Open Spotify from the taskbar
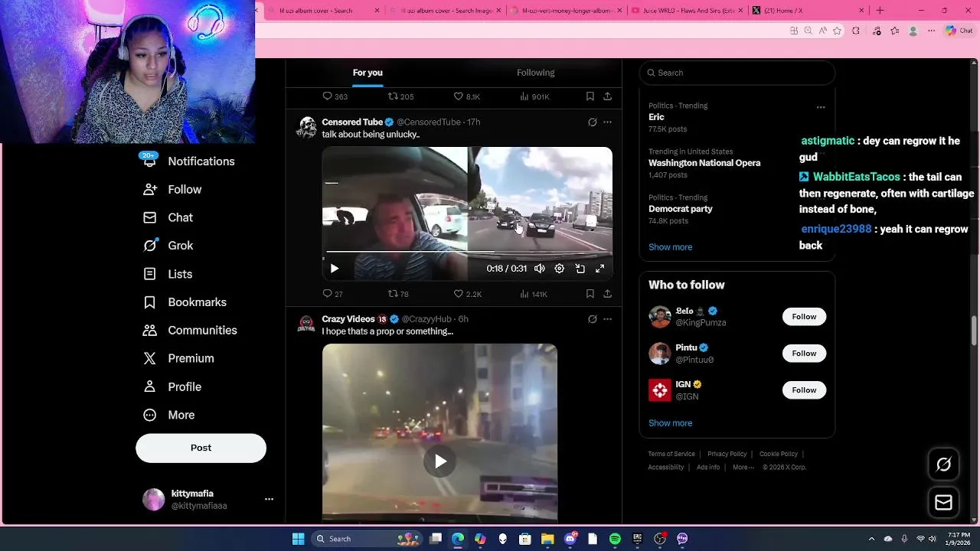Screen dimensions: 980x551 [x=615, y=539]
